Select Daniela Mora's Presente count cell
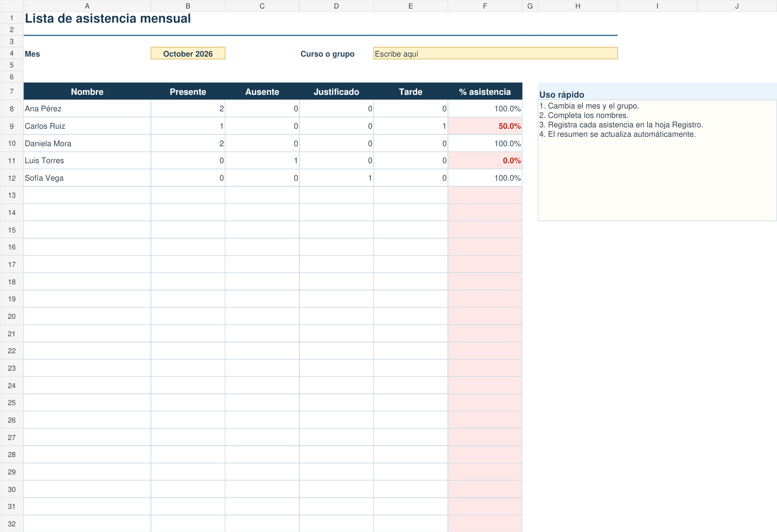The height and width of the screenshot is (532, 777). pos(188,143)
